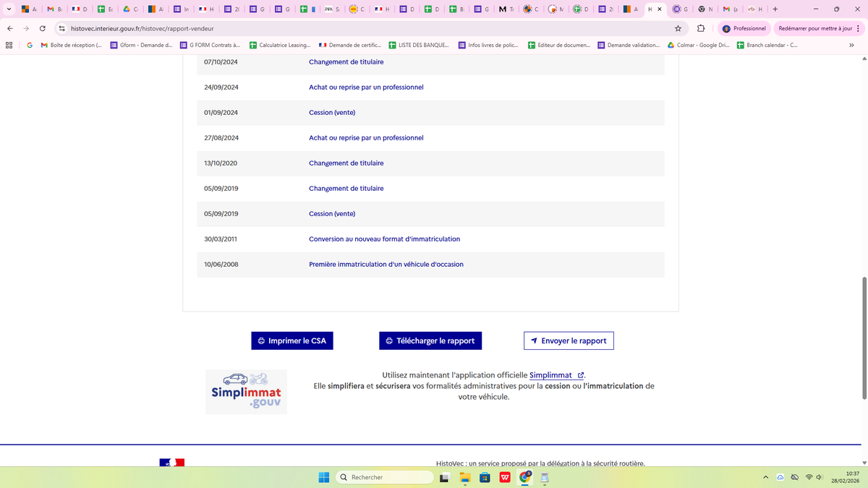Go forward in browser history
868x488 pixels.
coord(26,28)
